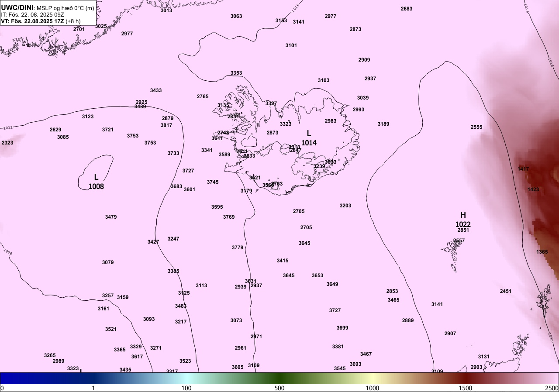Click the freezing level value 3189
The width and height of the screenshot is (559, 392).
click(x=383, y=124)
